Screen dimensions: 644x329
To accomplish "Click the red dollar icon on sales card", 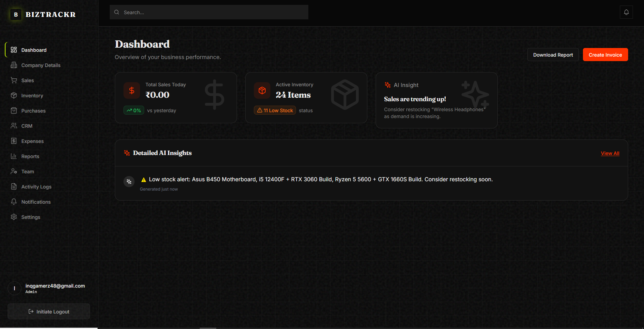I will pyautogui.click(x=131, y=90).
